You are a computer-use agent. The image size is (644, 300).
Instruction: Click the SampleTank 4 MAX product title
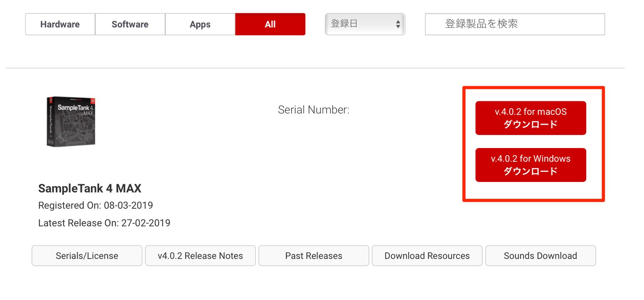point(90,189)
